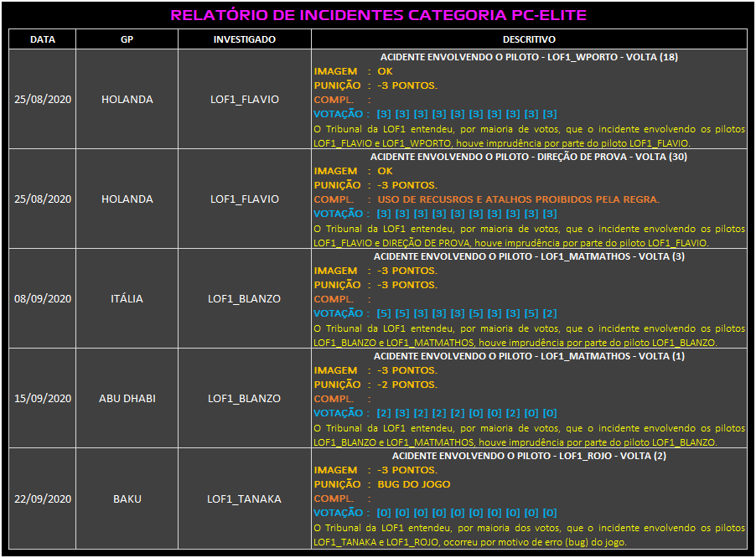Click the BUG DO JOGO punição value

pos(414,484)
